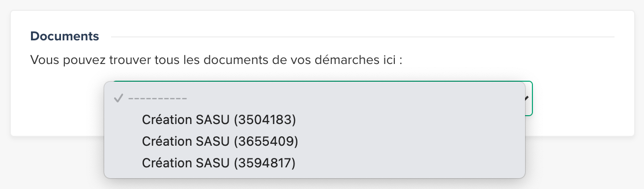Select Création SASU (3504183) option
Viewport: 644px width, 189px height.
coord(315,120)
